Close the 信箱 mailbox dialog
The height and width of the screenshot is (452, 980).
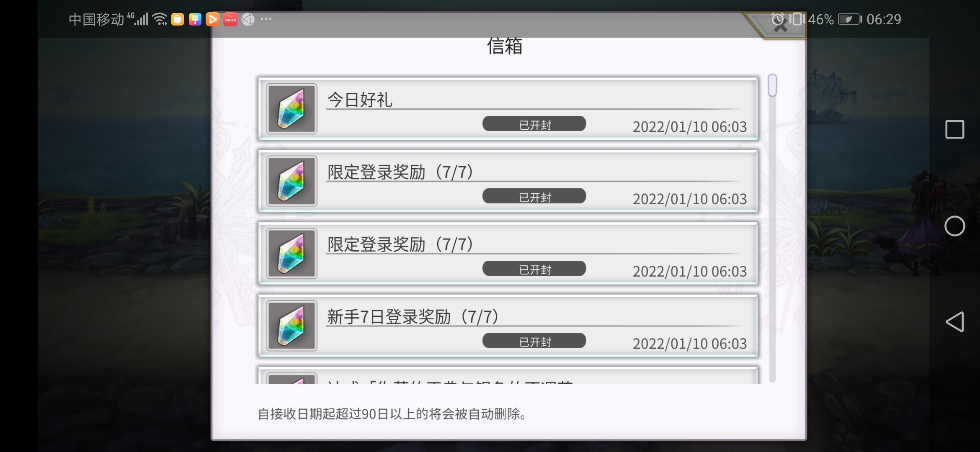(x=780, y=25)
